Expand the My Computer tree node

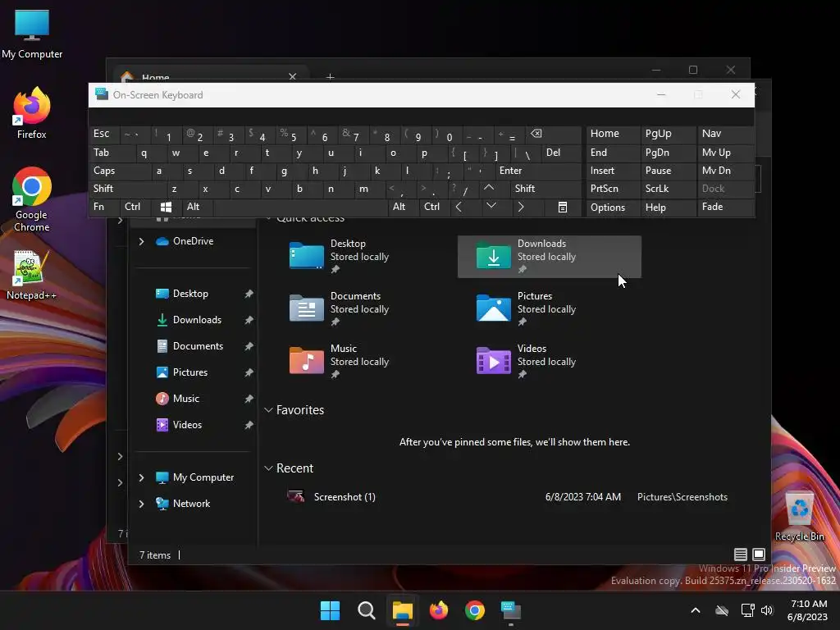(141, 477)
